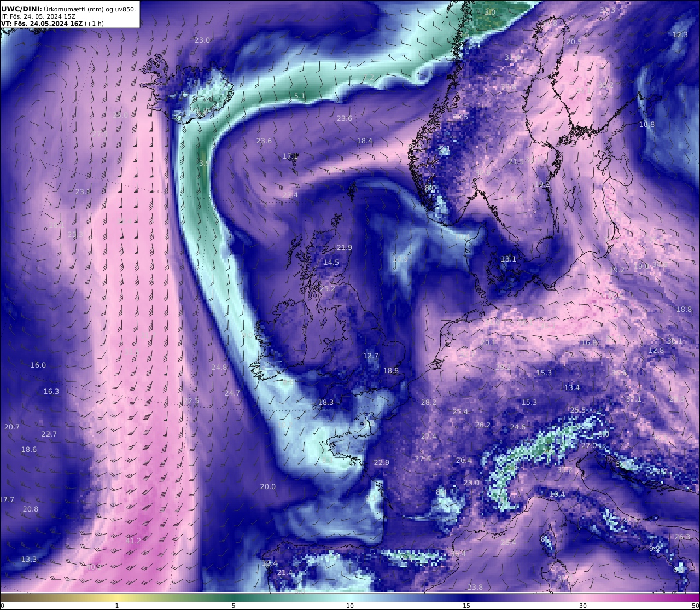Click the value 22.7 in the western Atlantic
This screenshot has width=700, height=610.
pyautogui.click(x=49, y=434)
